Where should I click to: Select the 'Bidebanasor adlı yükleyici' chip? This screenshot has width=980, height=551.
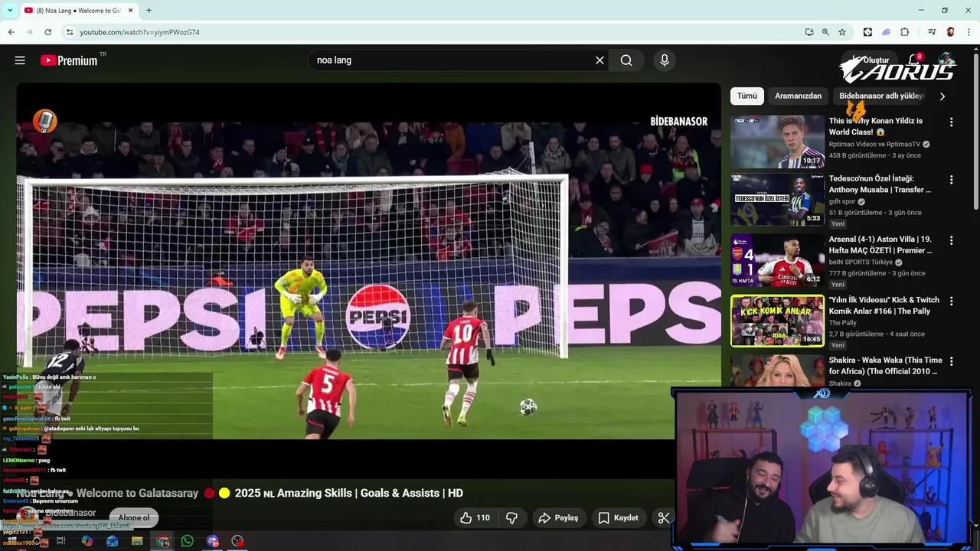tap(881, 96)
